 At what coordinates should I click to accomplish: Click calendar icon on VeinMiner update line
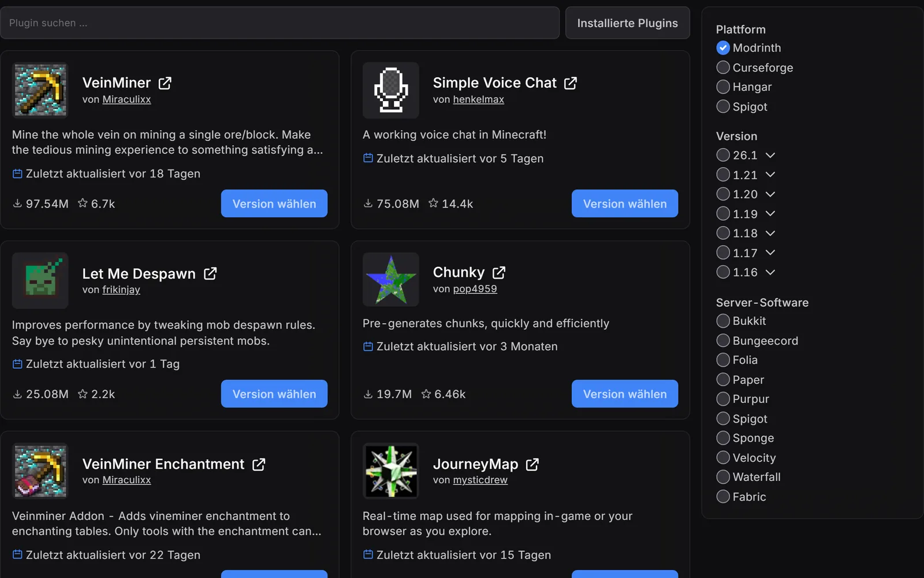17,173
